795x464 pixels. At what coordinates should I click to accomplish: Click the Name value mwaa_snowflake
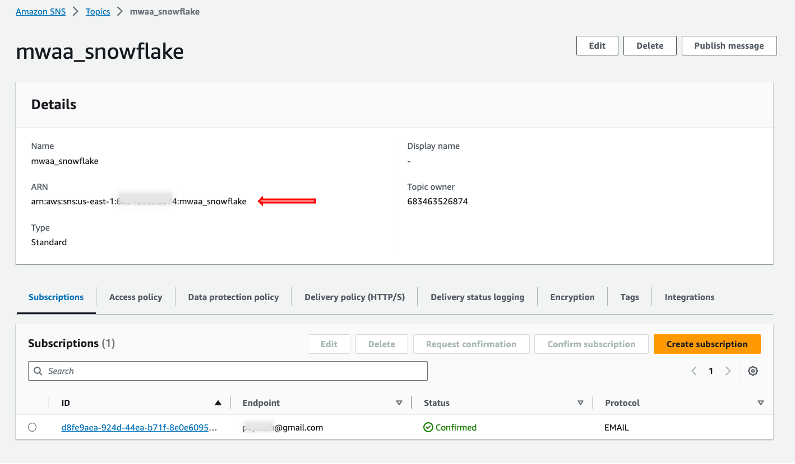(x=65, y=161)
